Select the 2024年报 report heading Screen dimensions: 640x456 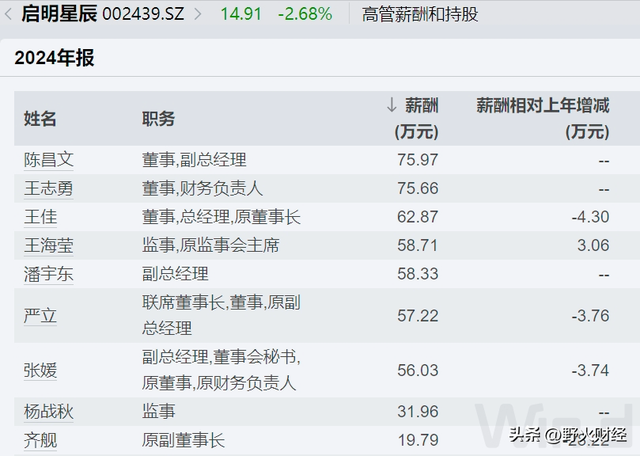pyautogui.click(x=54, y=58)
